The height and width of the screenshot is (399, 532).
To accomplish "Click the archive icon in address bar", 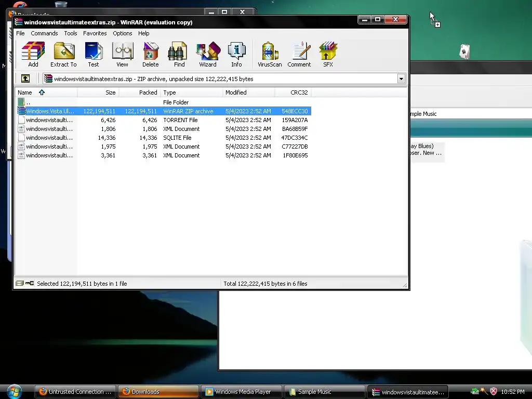I will pos(48,79).
